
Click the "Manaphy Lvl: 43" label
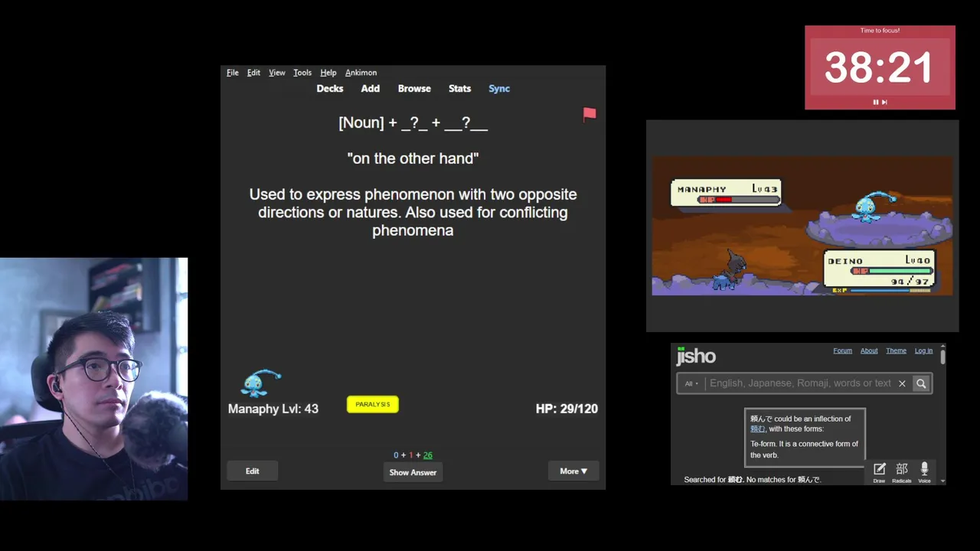click(x=273, y=409)
